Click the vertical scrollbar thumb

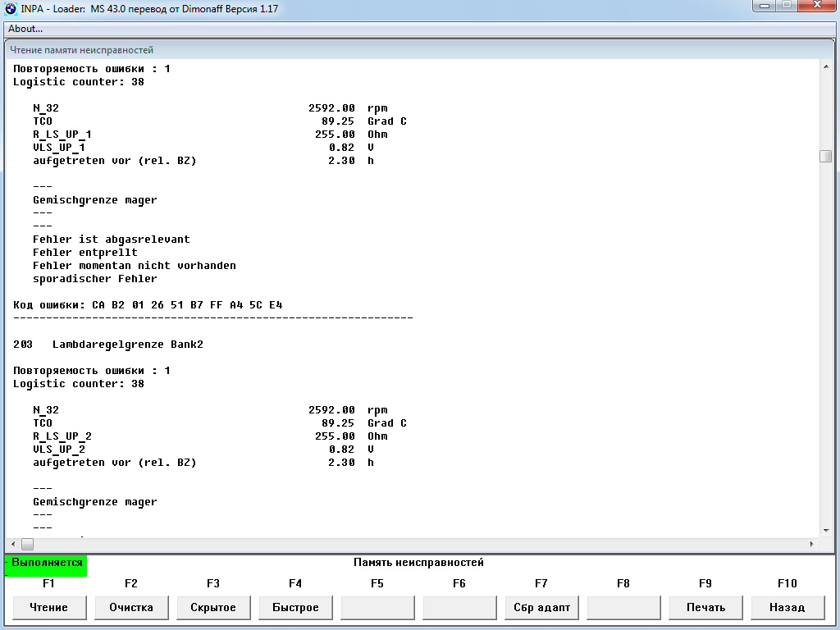point(825,156)
